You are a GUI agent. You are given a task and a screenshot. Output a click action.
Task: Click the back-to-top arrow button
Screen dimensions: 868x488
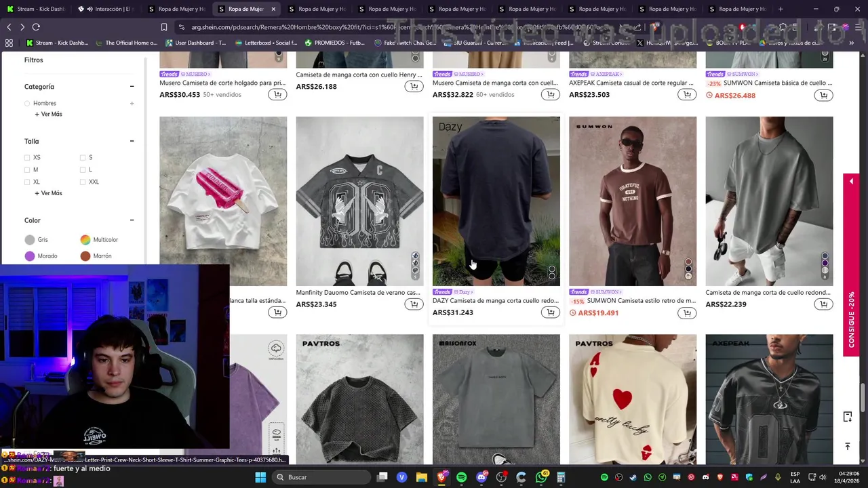pos(848,446)
